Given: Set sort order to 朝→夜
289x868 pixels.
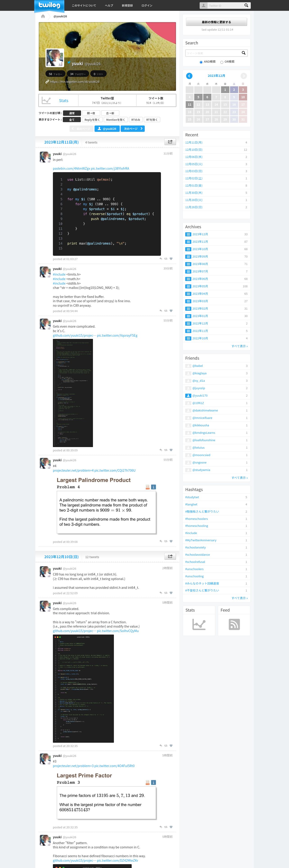Looking at the screenshot, I should pyautogui.click(x=91, y=113).
